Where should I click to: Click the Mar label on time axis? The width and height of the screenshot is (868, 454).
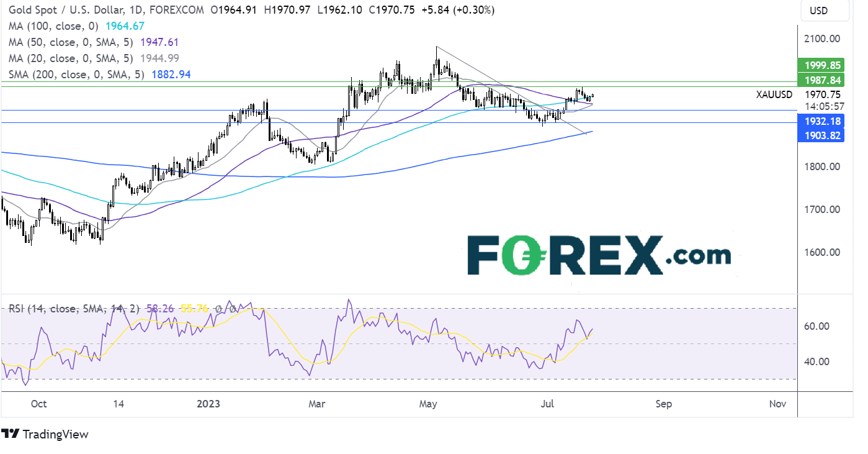(x=317, y=404)
